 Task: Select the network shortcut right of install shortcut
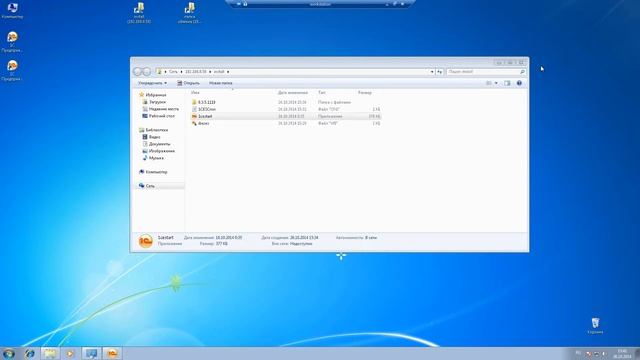[x=189, y=13]
